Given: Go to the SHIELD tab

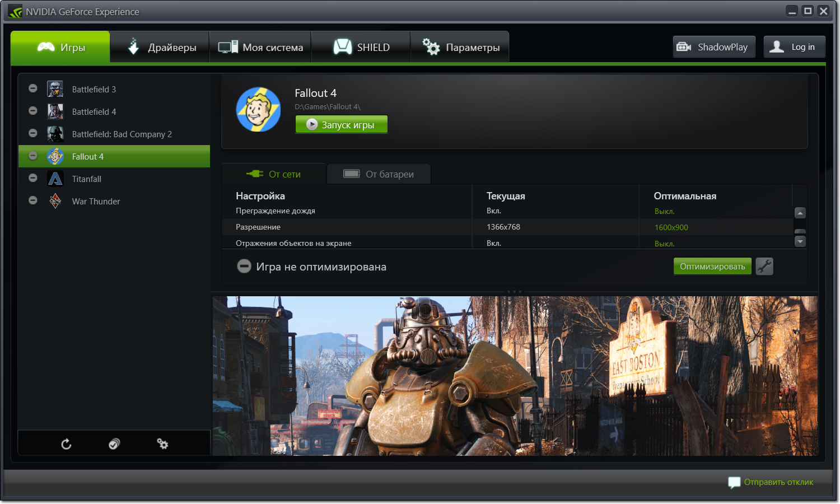Looking at the screenshot, I should [361, 47].
